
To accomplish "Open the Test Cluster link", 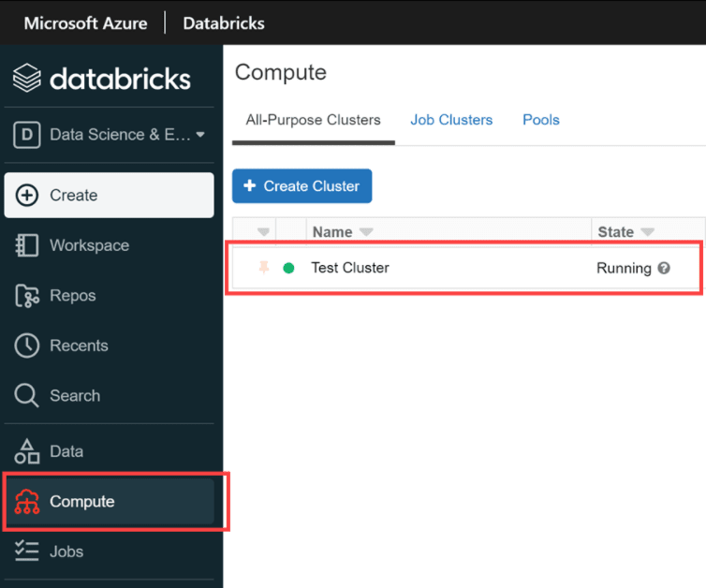I will point(350,268).
